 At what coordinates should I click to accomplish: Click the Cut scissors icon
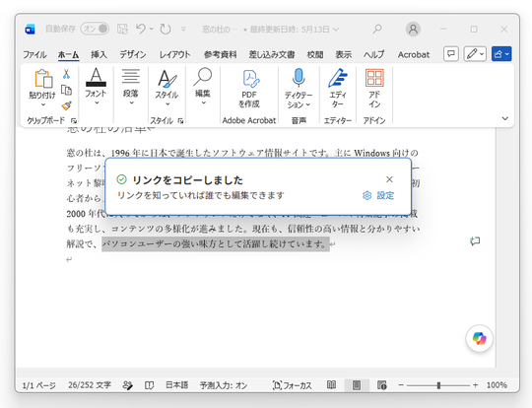click(66, 74)
